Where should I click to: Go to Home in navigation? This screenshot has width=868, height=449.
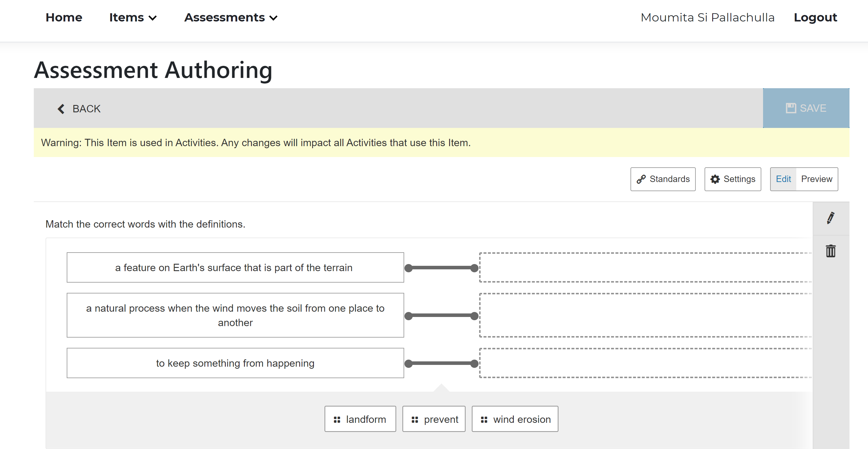pos(64,18)
